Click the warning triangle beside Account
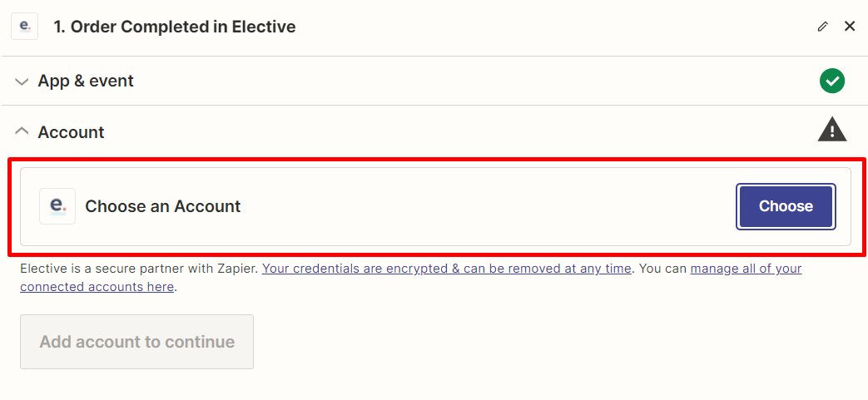 tap(832, 130)
